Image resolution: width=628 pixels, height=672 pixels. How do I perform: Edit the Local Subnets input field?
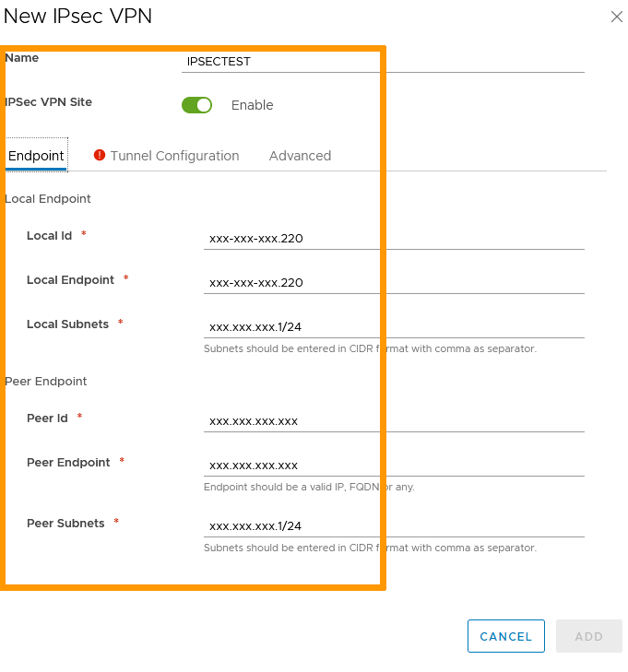394,326
